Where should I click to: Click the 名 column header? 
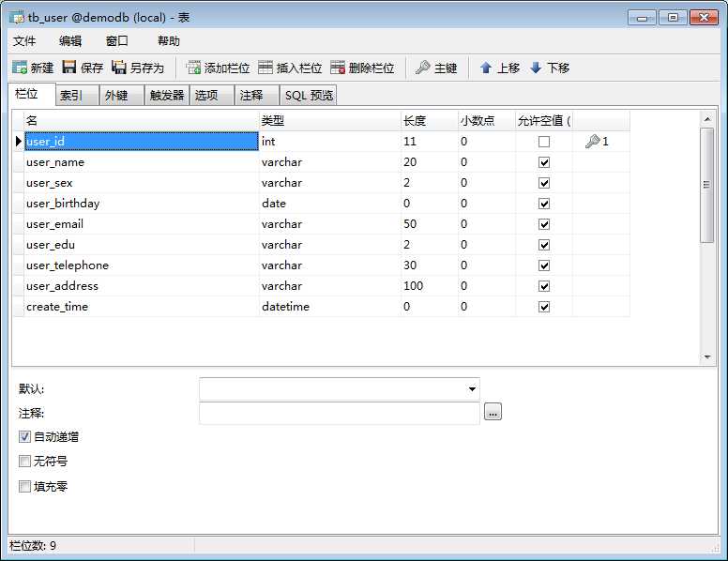click(141, 121)
